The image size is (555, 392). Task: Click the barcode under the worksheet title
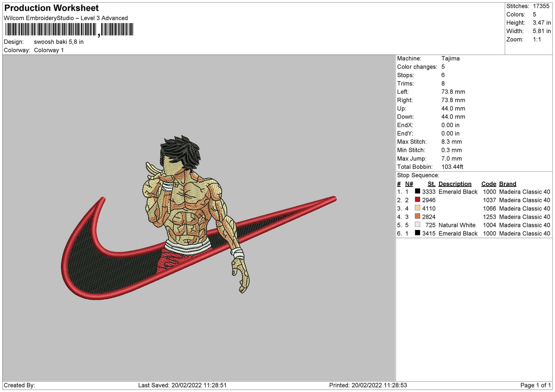click(69, 30)
